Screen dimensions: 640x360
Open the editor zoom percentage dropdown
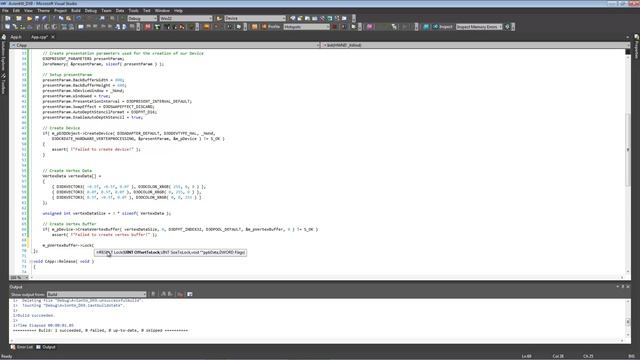click(19, 278)
